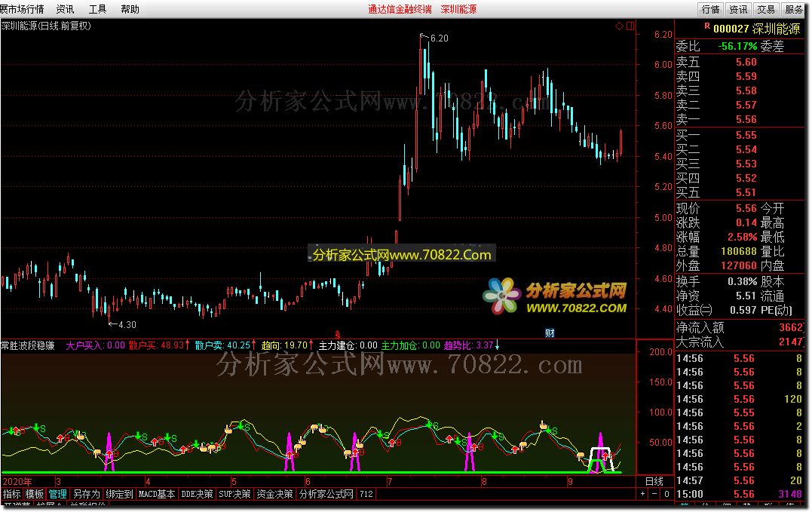Click the minus zoom button at bottom right
This screenshot has height=512, width=812.
654,494
